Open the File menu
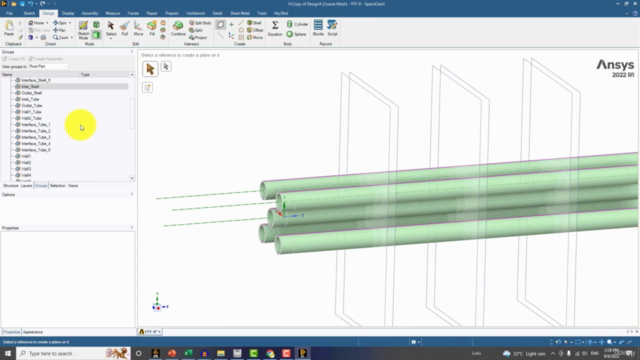Screen dimensions: 640x360 (x=9, y=13)
